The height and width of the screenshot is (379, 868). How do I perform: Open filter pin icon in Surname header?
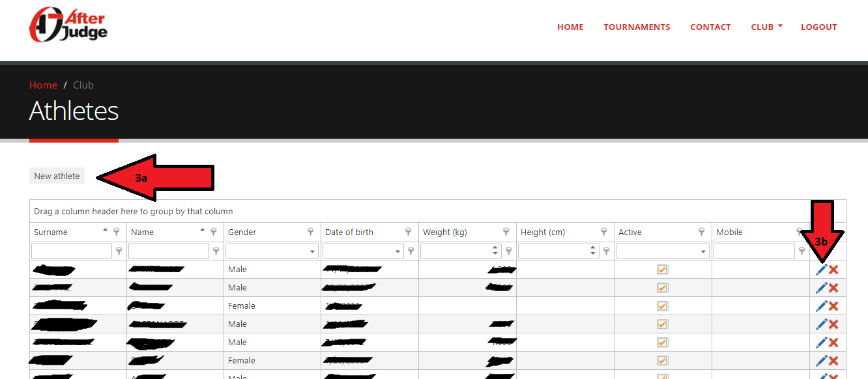(x=116, y=232)
